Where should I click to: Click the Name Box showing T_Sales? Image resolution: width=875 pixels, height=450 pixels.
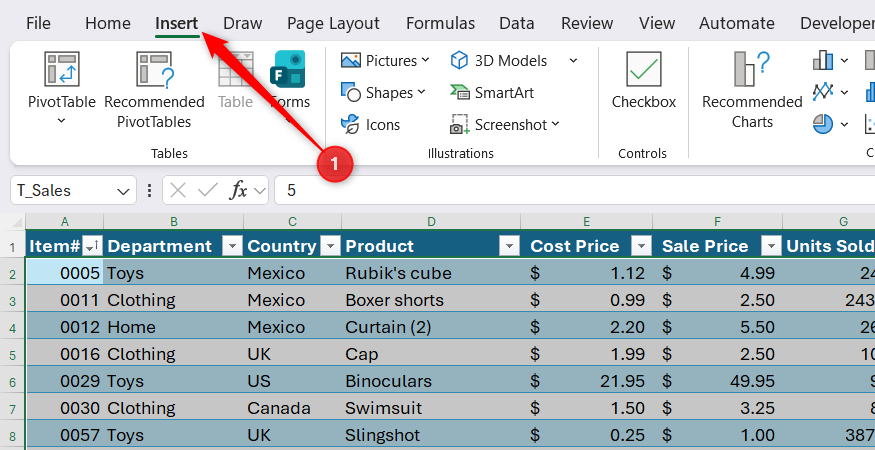pyautogui.click(x=62, y=190)
